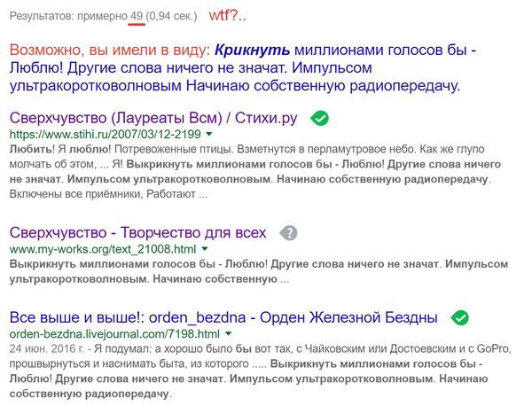This screenshot has width=532, height=406.
Task: Click the results count text with 49
Action: click(x=100, y=16)
